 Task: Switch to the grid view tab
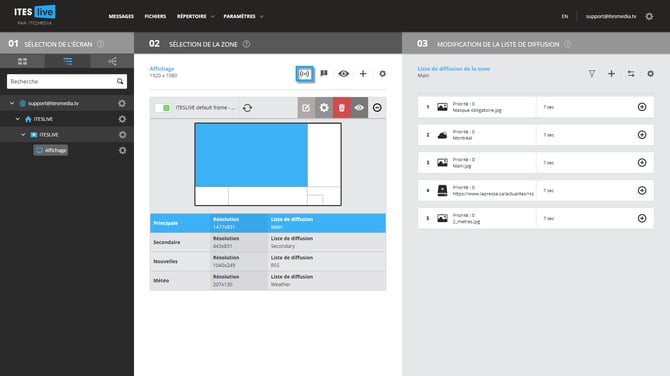(x=22, y=61)
